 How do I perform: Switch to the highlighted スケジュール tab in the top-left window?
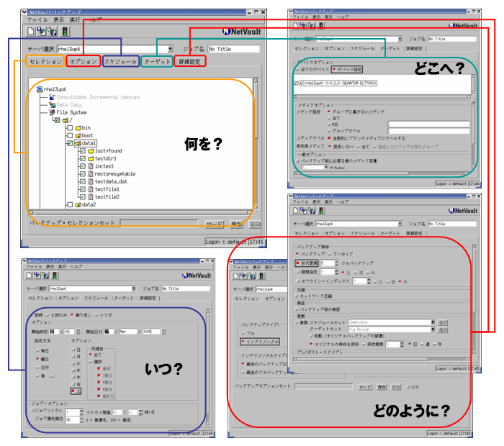120,63
